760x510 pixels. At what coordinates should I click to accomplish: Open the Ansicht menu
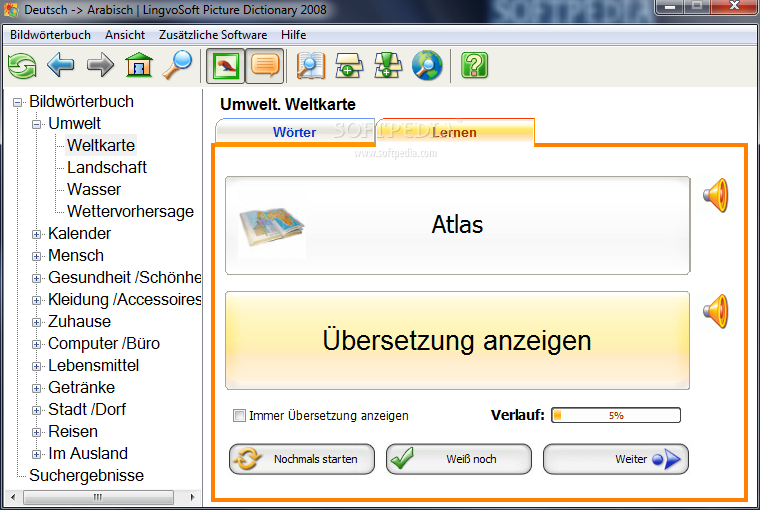tap(125, 35)
